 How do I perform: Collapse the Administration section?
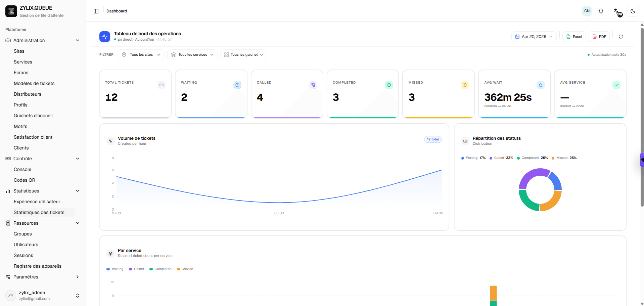[x=78, y=40]
